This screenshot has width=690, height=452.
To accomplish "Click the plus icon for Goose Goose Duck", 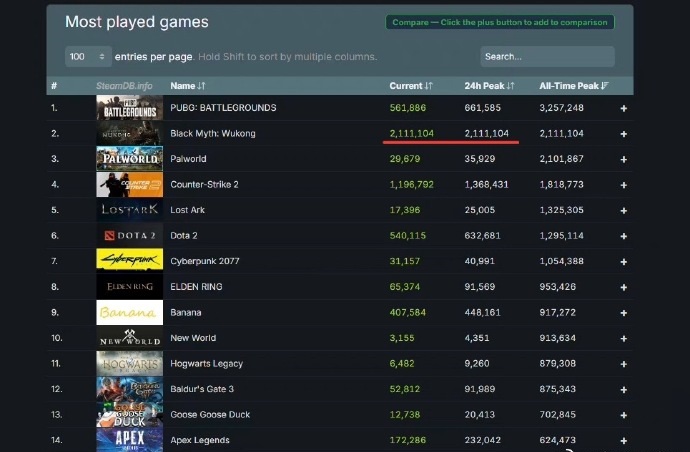I will (x=624, y=415).
